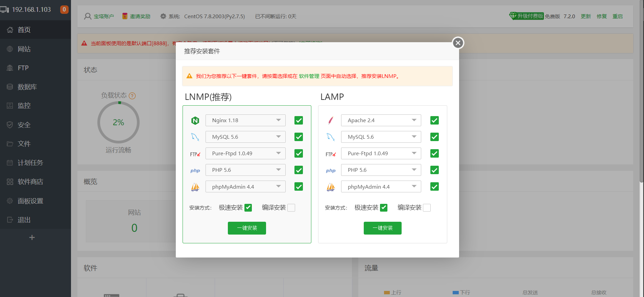The height and width of the screenshot is (297, 644).
Task: Click the FTP icon in LNMP
Action: [x=195, y=154]
